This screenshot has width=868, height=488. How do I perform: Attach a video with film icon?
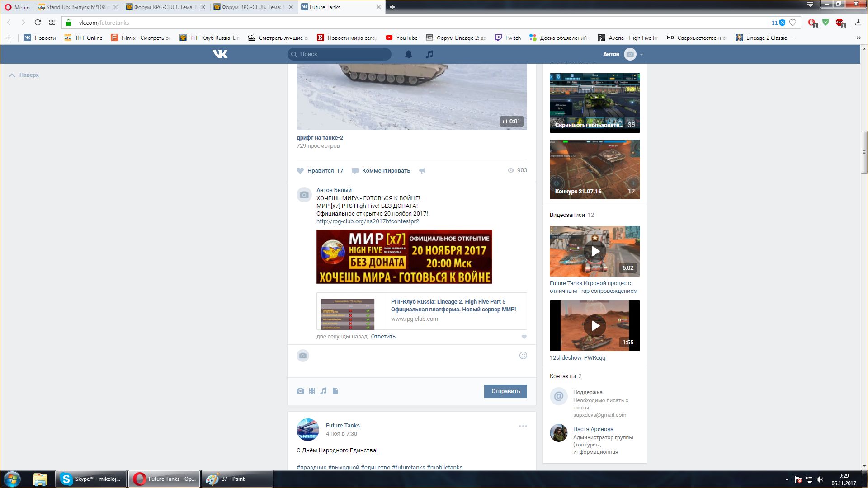[312, 391]
